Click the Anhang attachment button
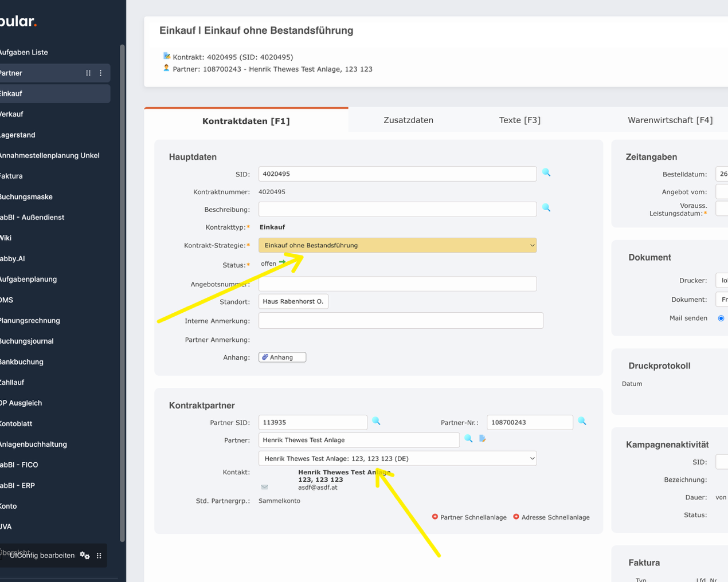Image resolution: width=728 pixels, height=582 pixels. point(282,357)
